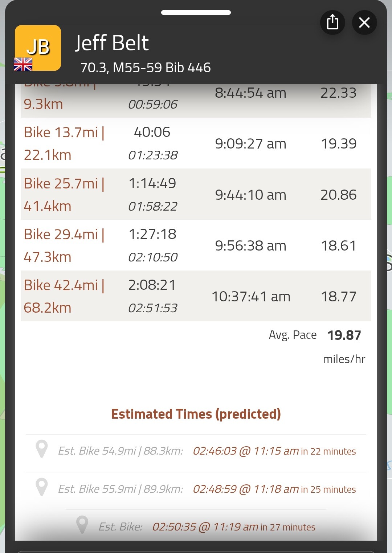Tap the 70.3, M55-59 Bib 446 subtitle
This screenshot has width=392, height=553.
pos(145,68)
